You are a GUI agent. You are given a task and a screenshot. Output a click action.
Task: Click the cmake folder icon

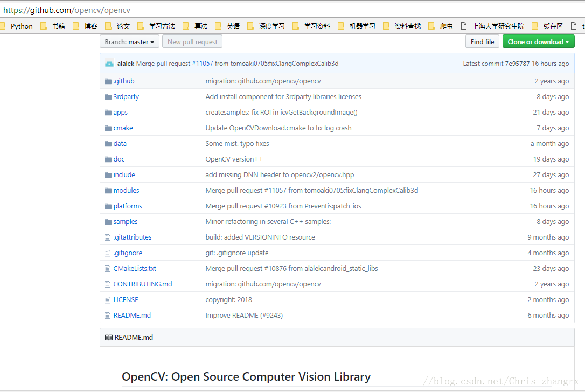[108, 128]
